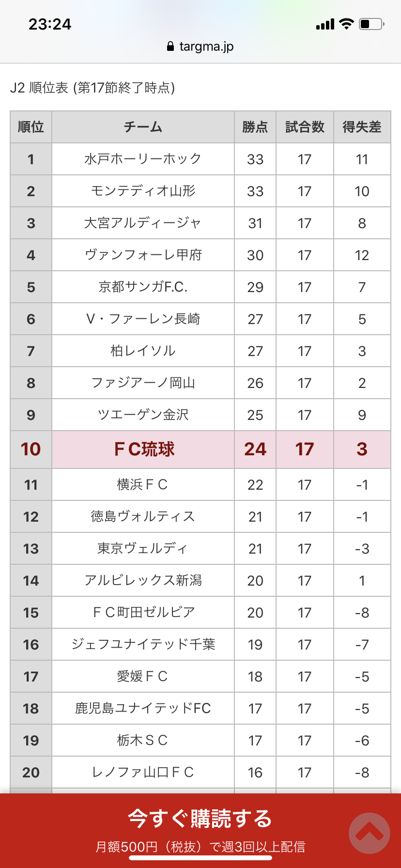
Task: Tap the targma.jp address bar
Action: pyautogui.click(x=200, y=46)
